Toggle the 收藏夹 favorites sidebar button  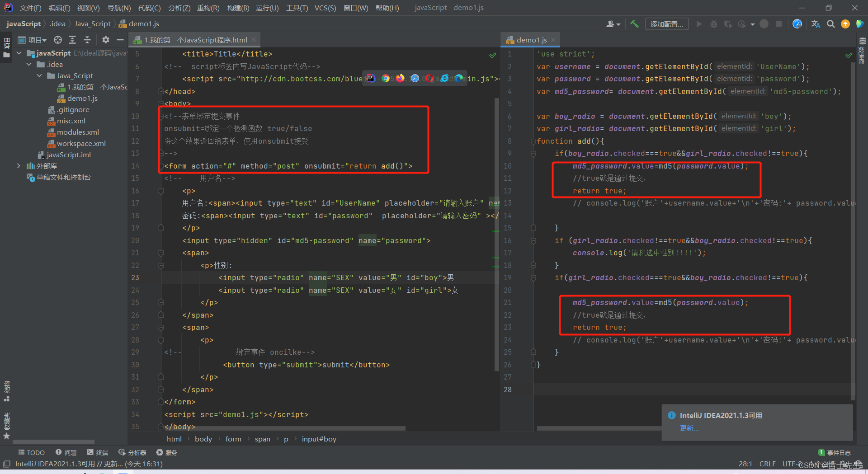click(6, 426)
